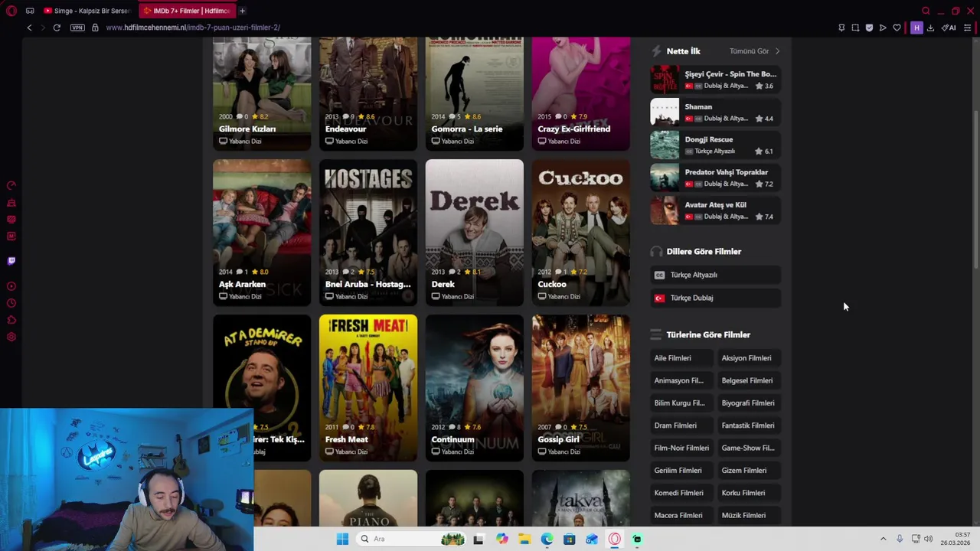The height and width of the screenshot is (551, 980).
Task: Open the Derek series poster
Action: [x=475, y=232]
